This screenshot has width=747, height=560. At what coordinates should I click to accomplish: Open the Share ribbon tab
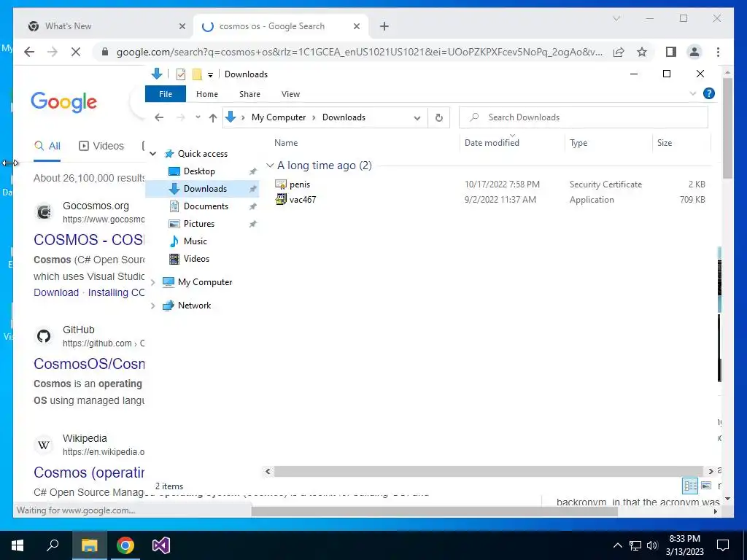pos(249,94)
